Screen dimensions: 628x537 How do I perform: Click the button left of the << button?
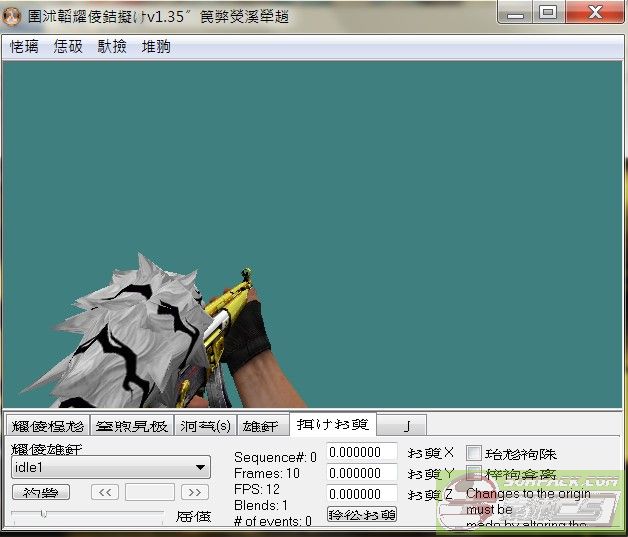(x=40, y=492)
